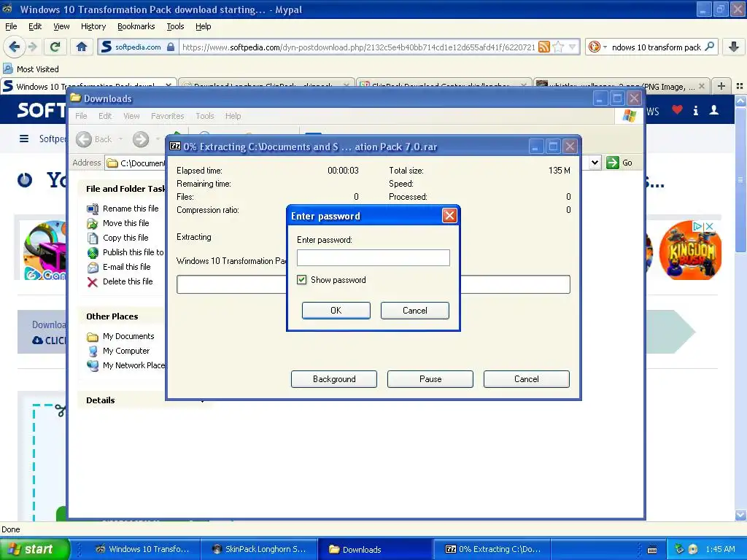Open the browser Edit menu
Viewport: 747px width, 560px height.
tap(35, 26)
